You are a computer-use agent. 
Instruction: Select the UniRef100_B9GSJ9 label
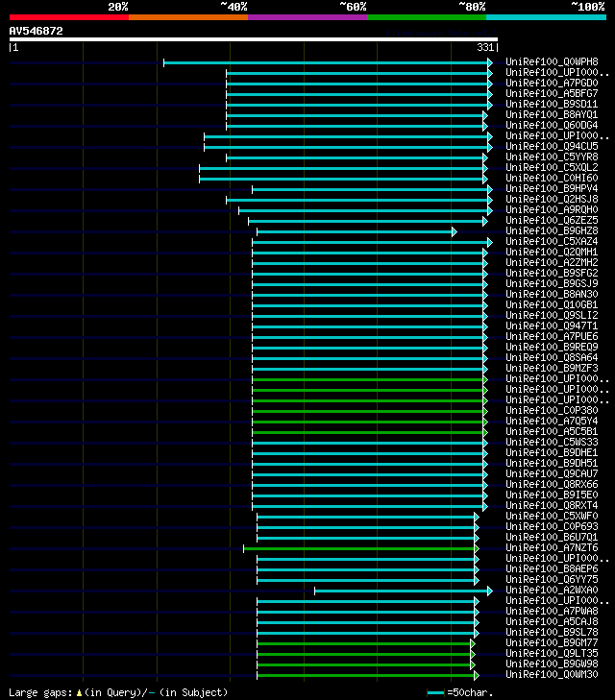pos(552,283)
